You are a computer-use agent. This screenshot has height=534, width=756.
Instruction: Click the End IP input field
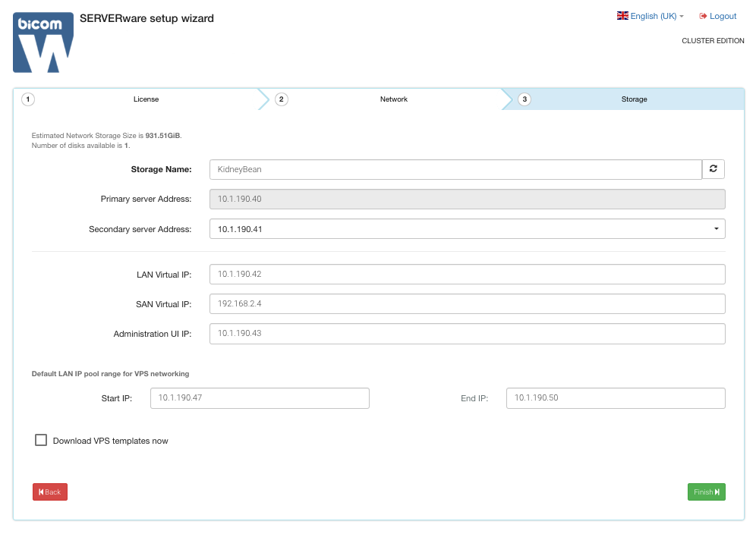[616, 398]
